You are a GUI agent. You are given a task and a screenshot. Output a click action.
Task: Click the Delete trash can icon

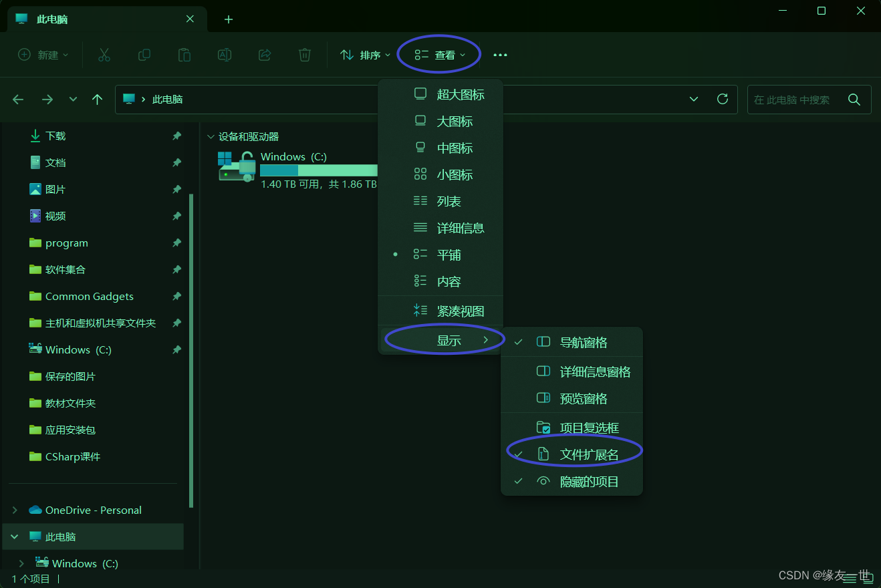click(x=305, y=55)
